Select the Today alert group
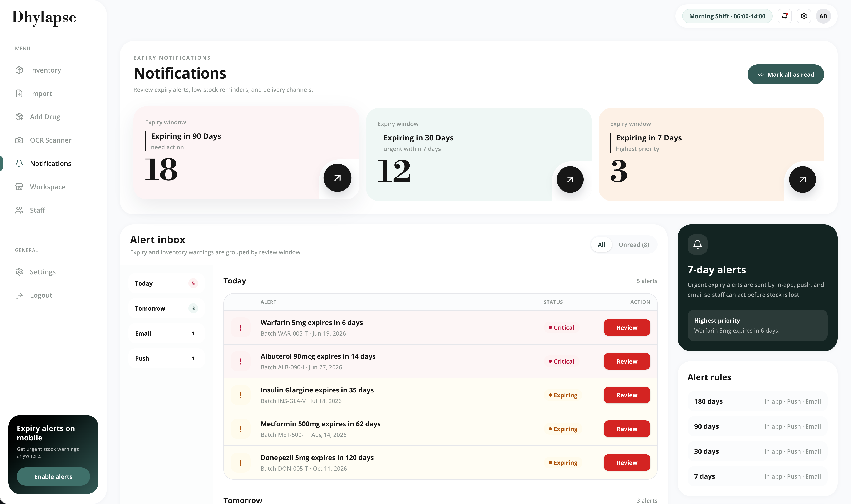 166,283
